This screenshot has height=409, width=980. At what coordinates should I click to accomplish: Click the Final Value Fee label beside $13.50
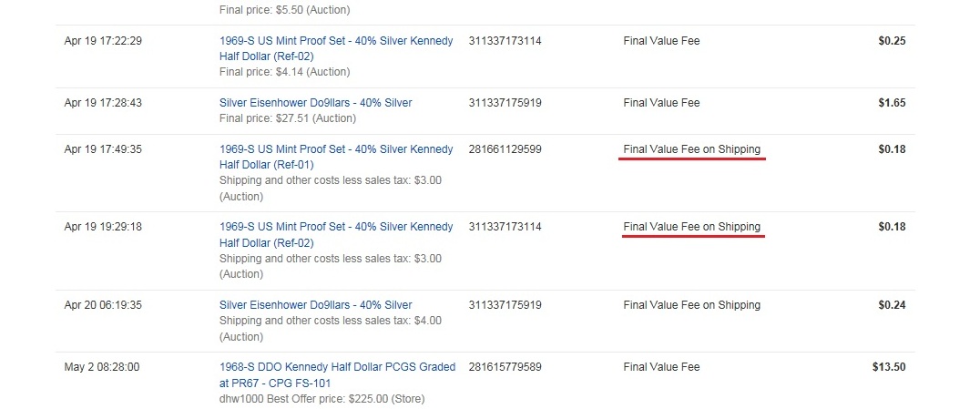(661, 367)
